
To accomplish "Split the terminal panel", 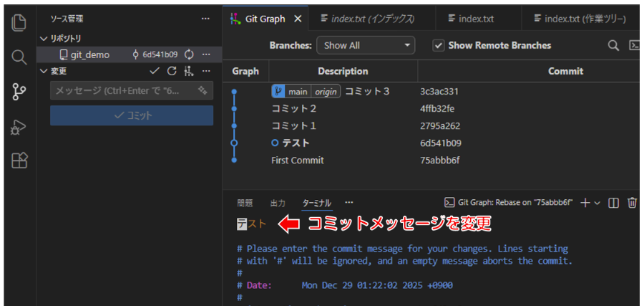I will (x=613, y=203).
